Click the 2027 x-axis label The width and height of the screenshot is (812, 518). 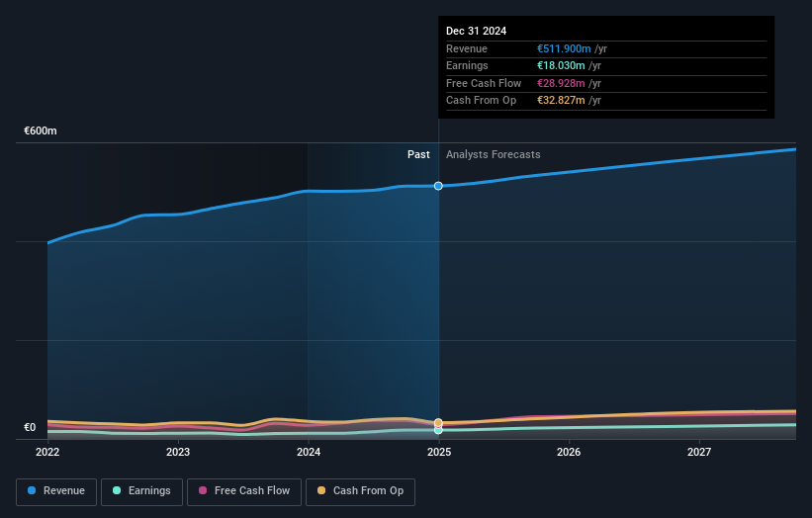699,452
